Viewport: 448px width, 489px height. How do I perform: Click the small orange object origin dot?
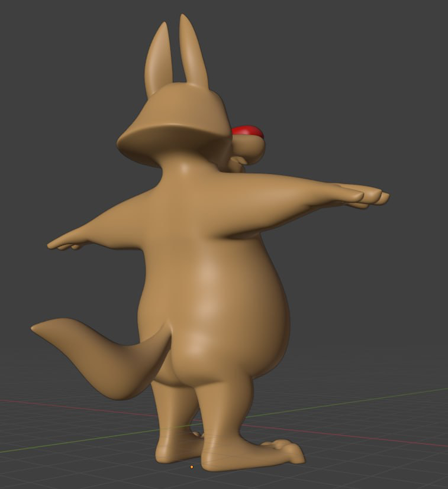191,467
